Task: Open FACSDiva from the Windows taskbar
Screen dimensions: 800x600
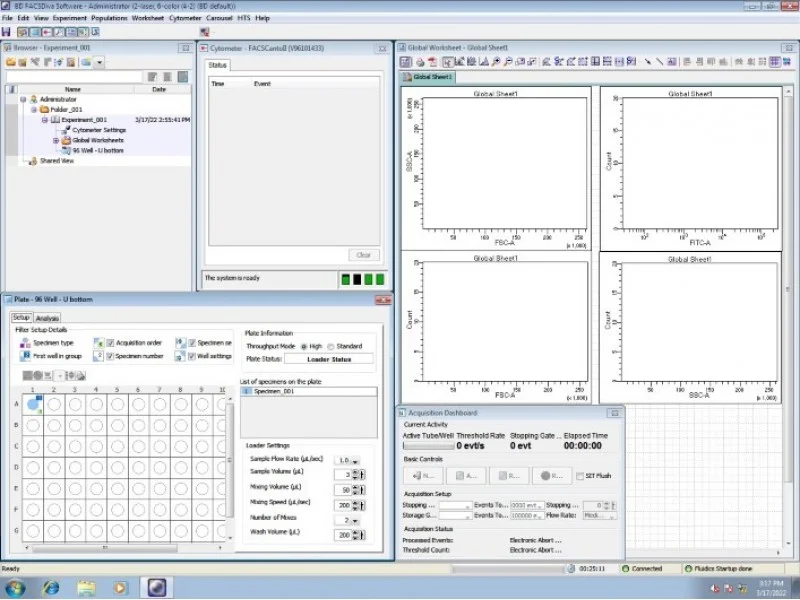Action: [157, 588]
